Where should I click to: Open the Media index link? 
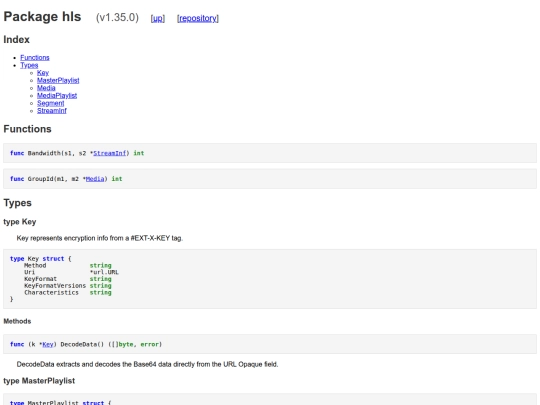[46, 88]
